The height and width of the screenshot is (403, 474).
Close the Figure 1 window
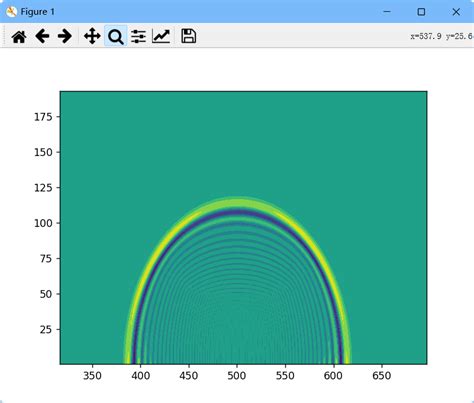tap(456, 12)
